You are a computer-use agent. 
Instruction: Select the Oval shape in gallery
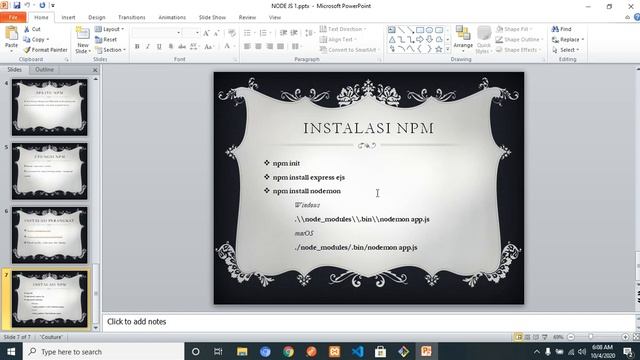coord(429,30)
